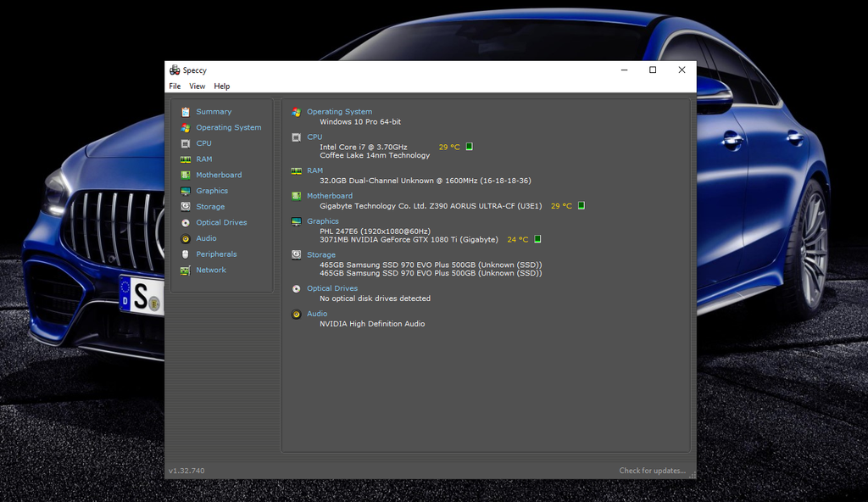Screen dimensions: 868x502
Task: Click the motherboard temperature green indicator
Action: pos(581,206)
